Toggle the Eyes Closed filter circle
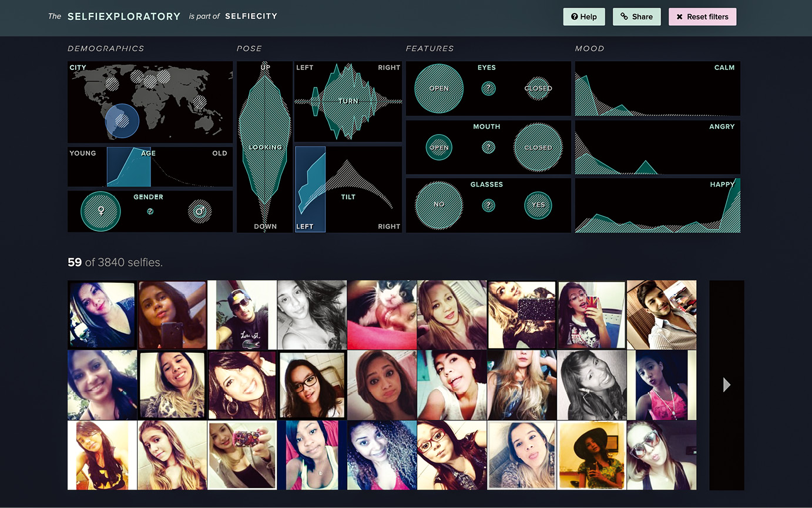The width and height of the screenshot is (812, 508). (538, 89)
